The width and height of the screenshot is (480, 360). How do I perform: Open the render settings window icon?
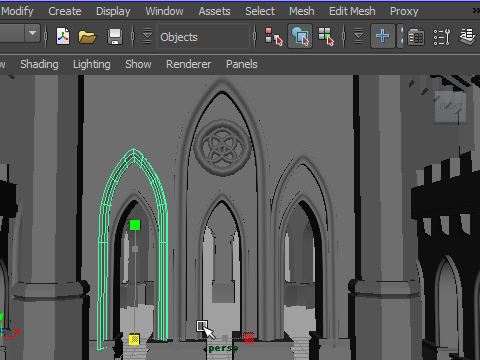click(x=416, y=37)
